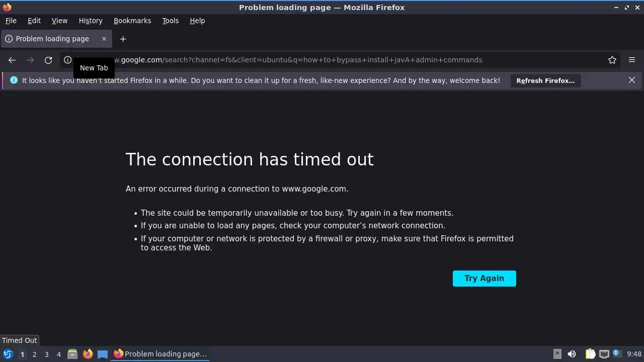Open the LXQt start menu icon

[8, 354]
